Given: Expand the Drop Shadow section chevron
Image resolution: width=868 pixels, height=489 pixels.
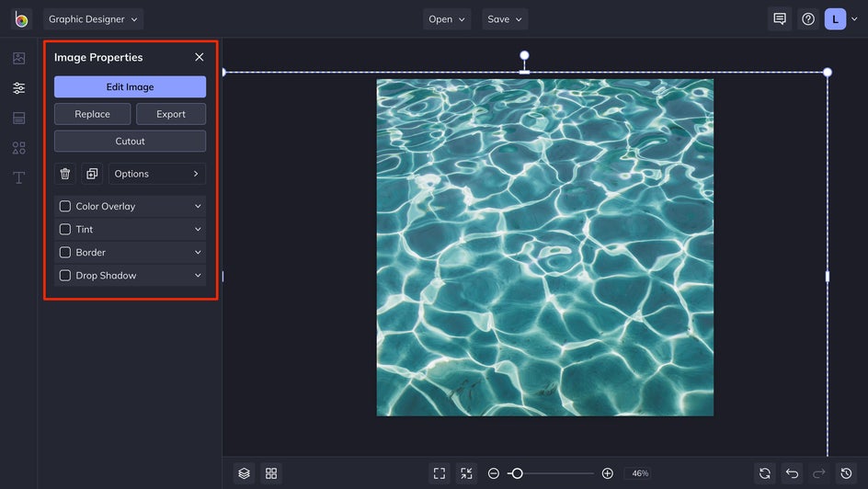Looking at the screenshot, I should tap(198, 276).
